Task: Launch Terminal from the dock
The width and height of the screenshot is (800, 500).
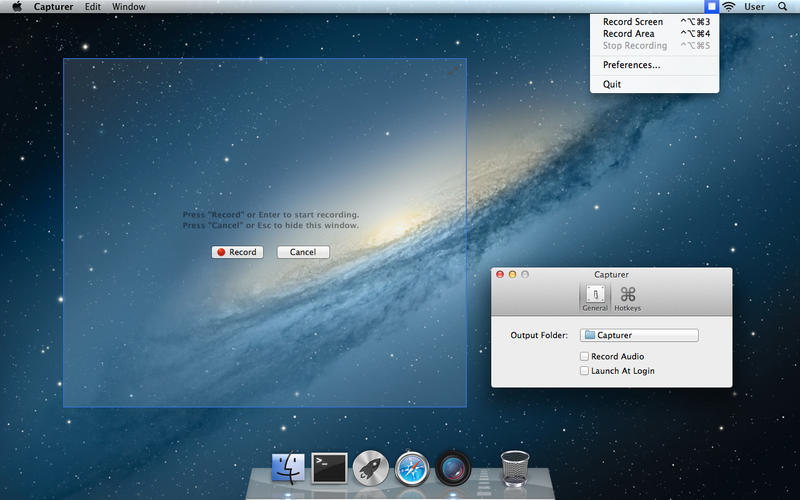Action: click(329, 467)
